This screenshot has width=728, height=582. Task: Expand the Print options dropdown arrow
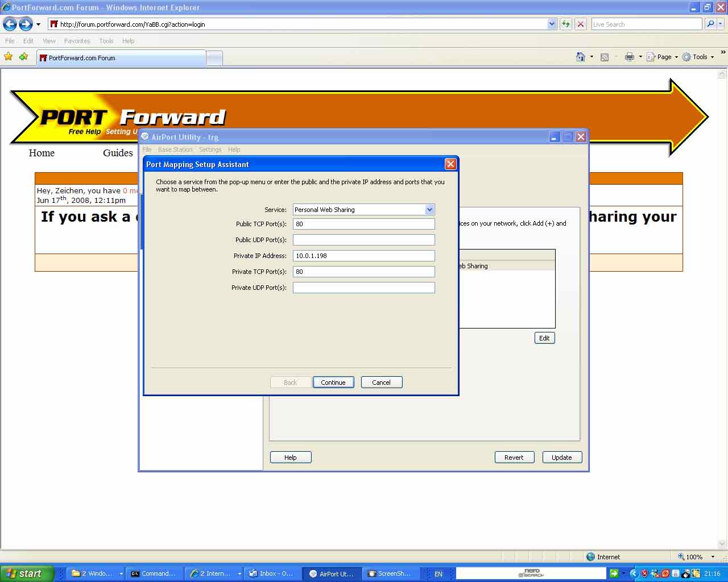[x=640, y=57]
